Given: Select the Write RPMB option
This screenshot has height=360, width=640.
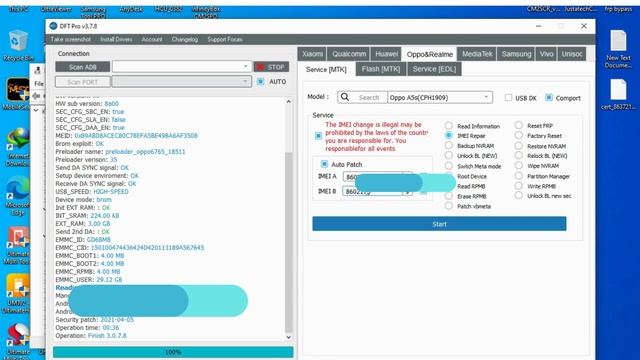Looking at the screenshot, I should [x=518, y=186].
